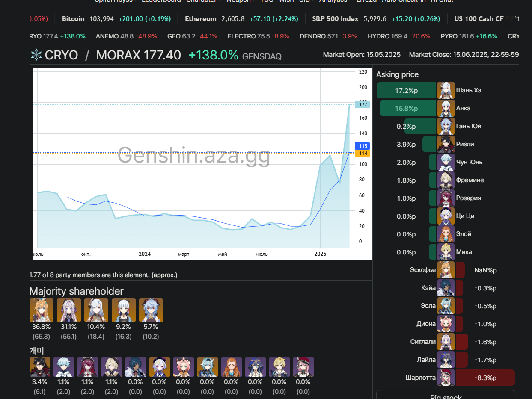The image size is (532, 399).
Task: Click Bitcoin ticker entry
Action: point(116,19)
